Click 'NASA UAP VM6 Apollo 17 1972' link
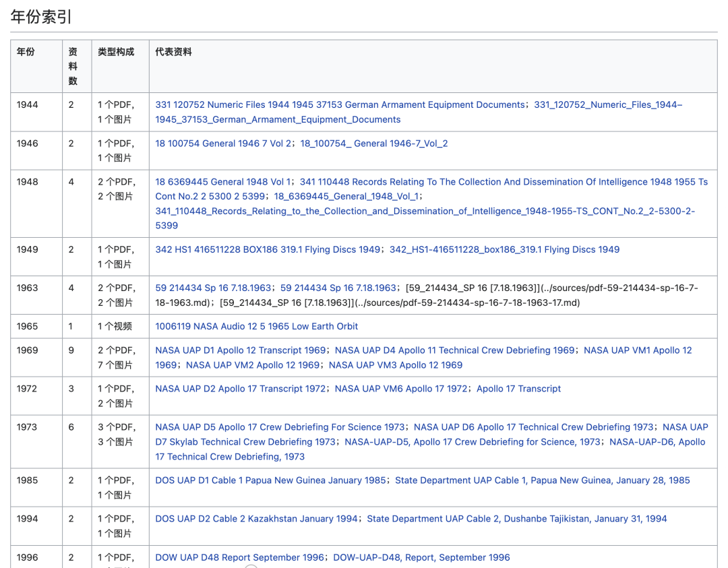Screen dimensions: 728x568 [401, 389]
